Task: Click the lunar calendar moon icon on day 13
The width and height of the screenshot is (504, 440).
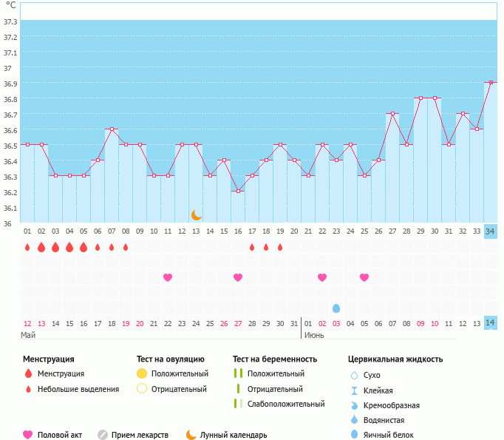Action: [196, 214]
